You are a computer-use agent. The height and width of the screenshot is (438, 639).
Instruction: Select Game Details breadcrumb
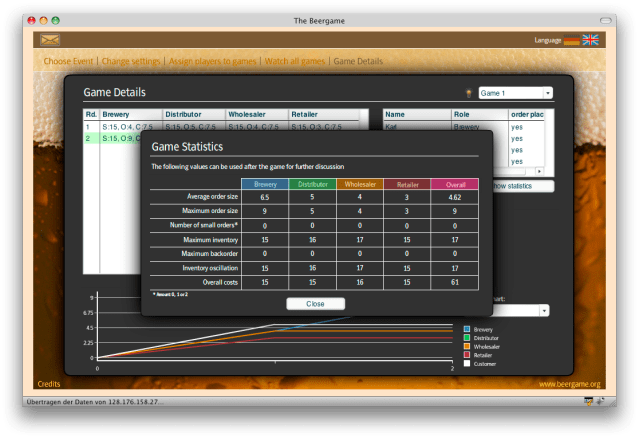[358, 61]
